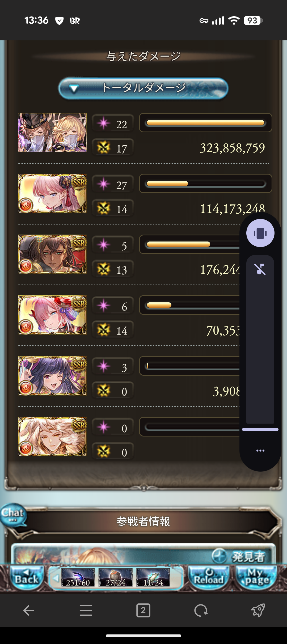Tap the Reload button
The width and height of the screenshot is (287, 644).
click(209, 578)
